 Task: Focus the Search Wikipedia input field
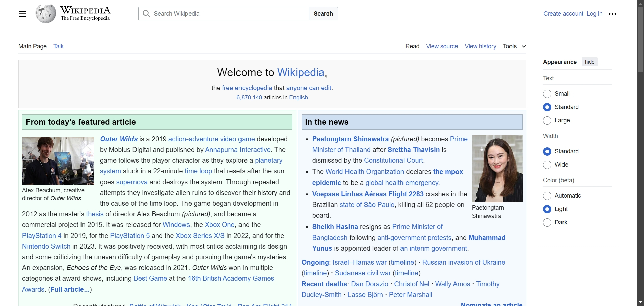pos(223,14)
